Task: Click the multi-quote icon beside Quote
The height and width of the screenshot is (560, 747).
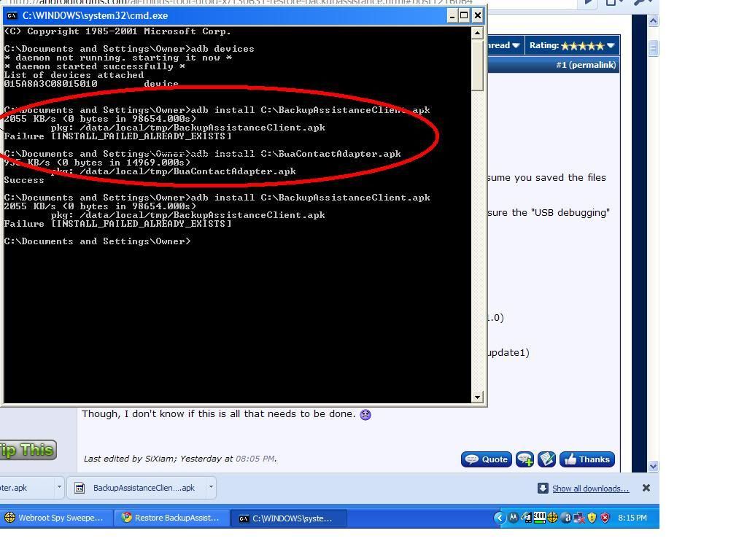Action: pos(525,459)
